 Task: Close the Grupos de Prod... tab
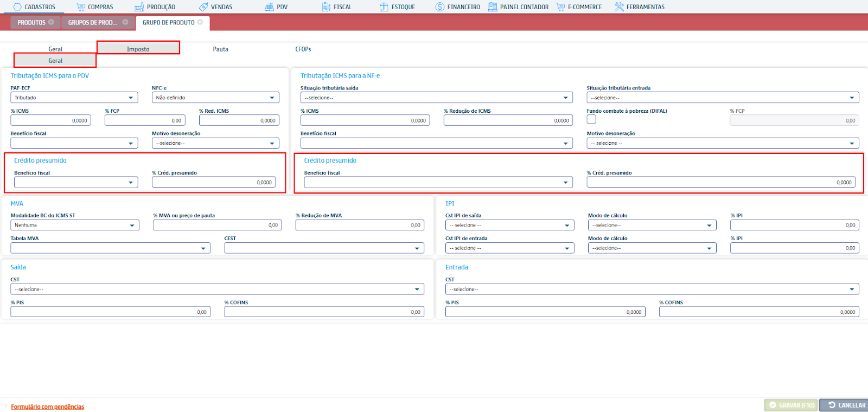pyautogui.click(x=125, y=22)
